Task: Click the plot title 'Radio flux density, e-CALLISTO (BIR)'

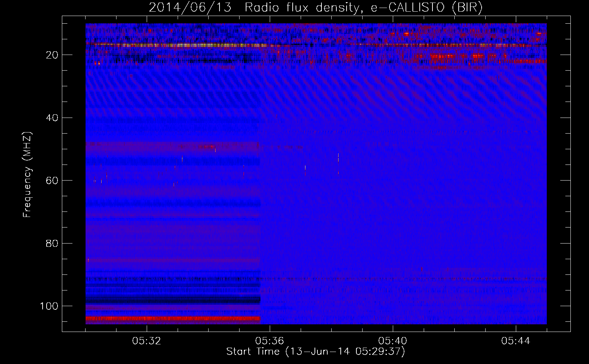Action: click(363, 8)
